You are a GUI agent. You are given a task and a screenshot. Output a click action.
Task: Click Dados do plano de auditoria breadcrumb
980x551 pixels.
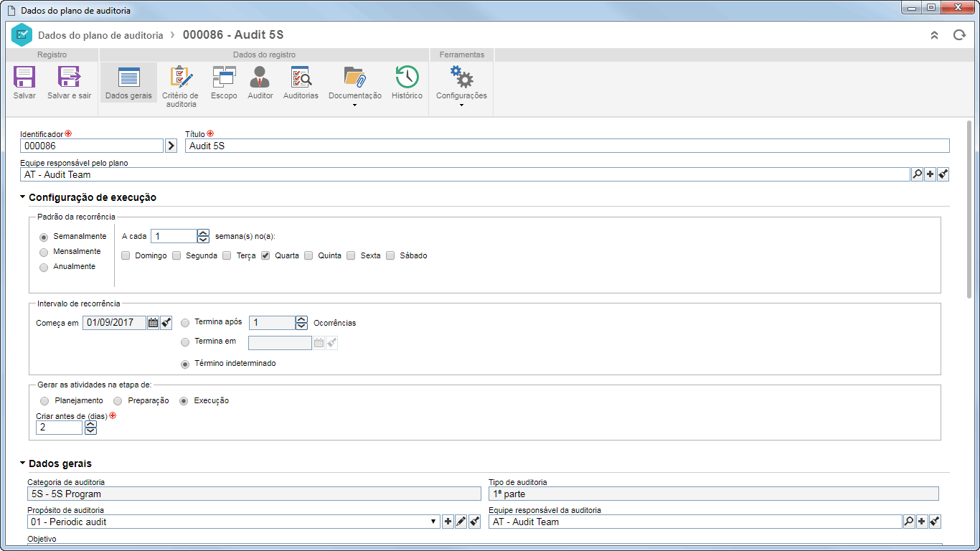(100, 34)
